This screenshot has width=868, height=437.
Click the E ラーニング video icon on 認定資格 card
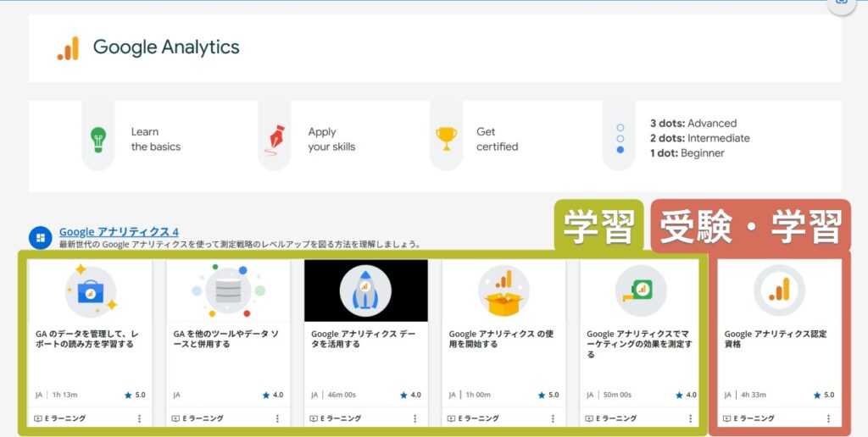pyautogui.click(x=726, y=418)
